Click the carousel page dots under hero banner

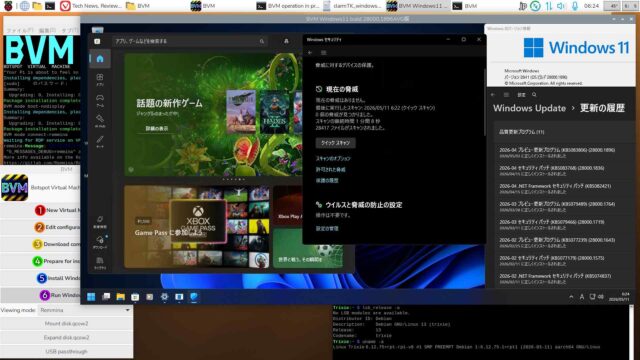[234, 179]
